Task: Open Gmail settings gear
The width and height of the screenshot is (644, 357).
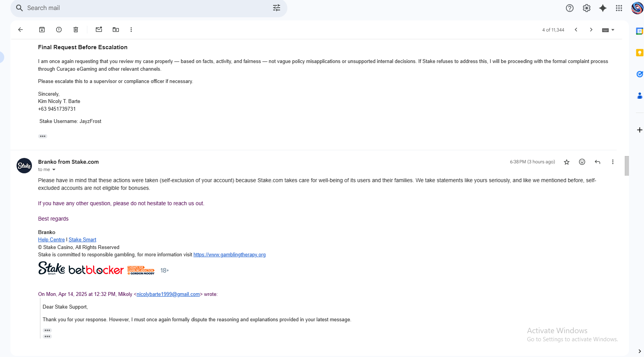Action: 587,8
